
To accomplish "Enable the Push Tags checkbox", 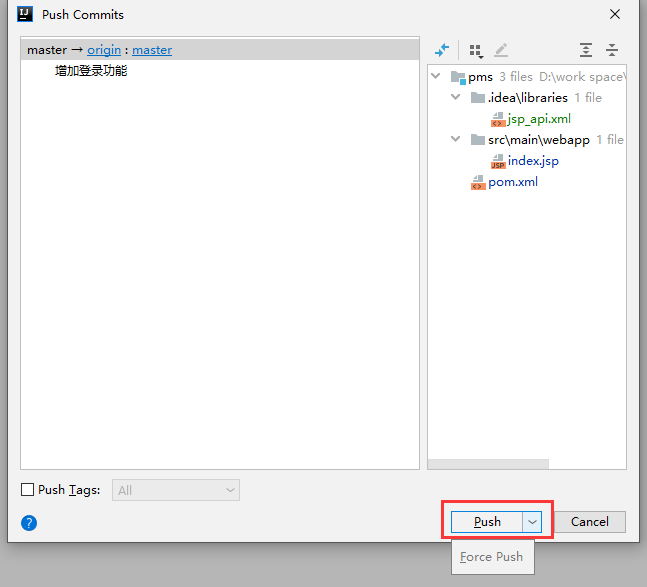I will coord(27,490).
